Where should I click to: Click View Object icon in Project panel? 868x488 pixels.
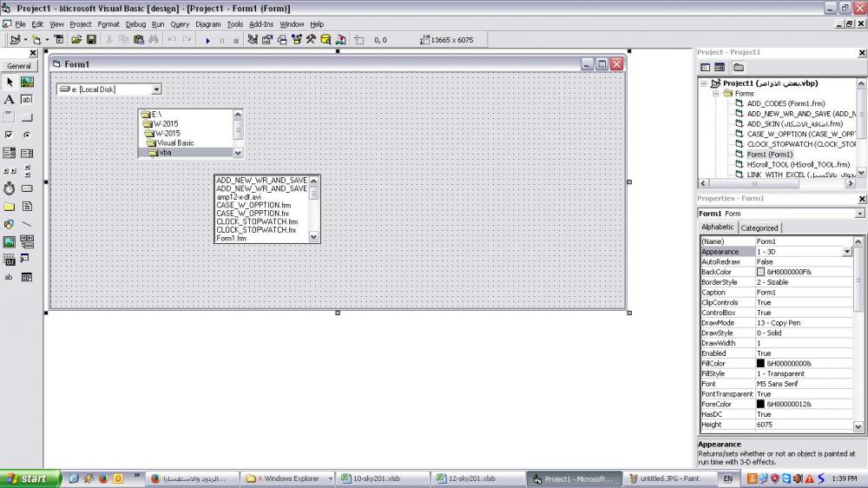pyautogui.click(x=720, y=68)
